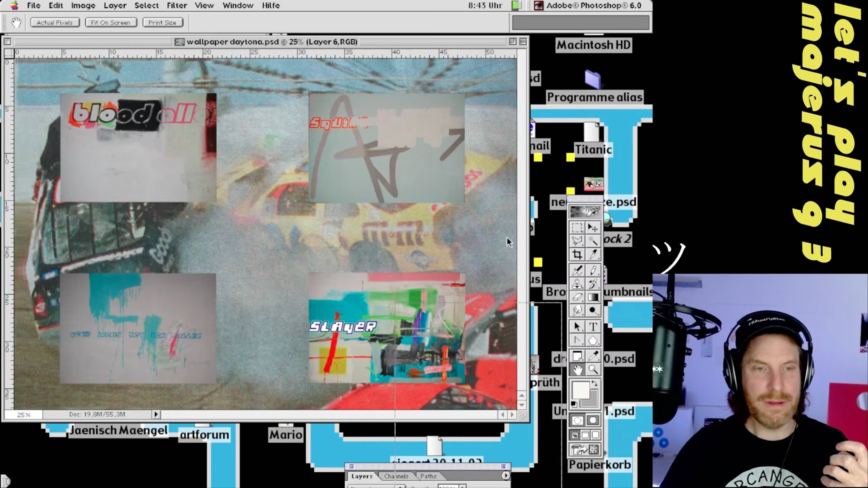The height and width of the screenshot is (488, 868).
Task: Open the Filter menu
Action: 177,5
